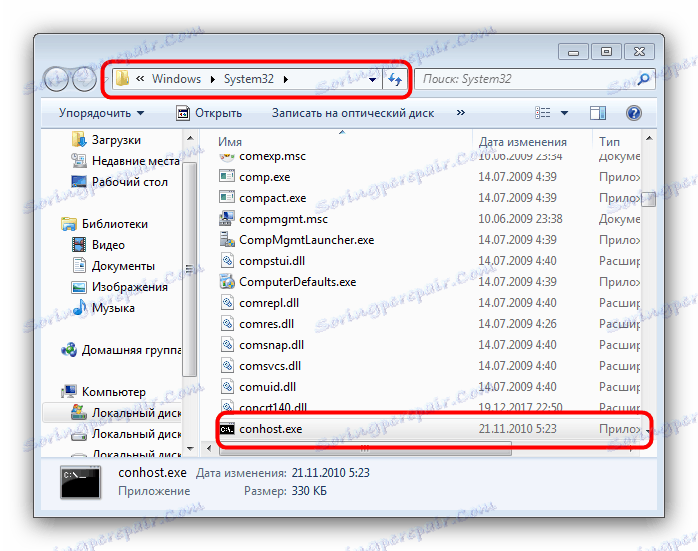
Task: Click navigation pane scroll down arrow
Action: tap(190, 449)
